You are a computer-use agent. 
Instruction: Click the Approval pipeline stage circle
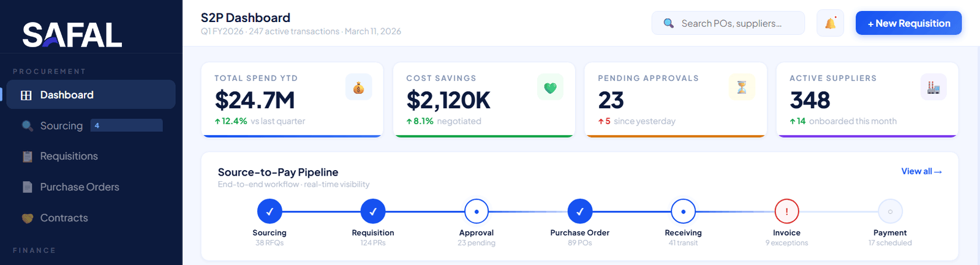477,212
